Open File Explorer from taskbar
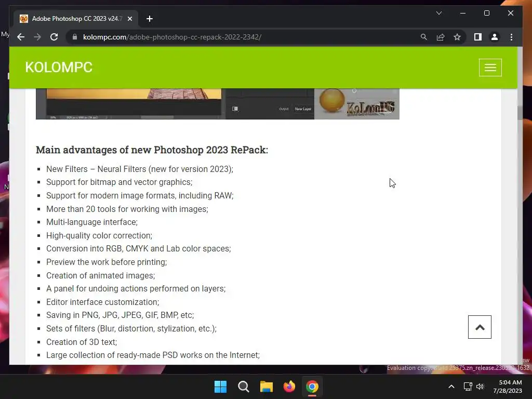 click(x=267, y=387)
